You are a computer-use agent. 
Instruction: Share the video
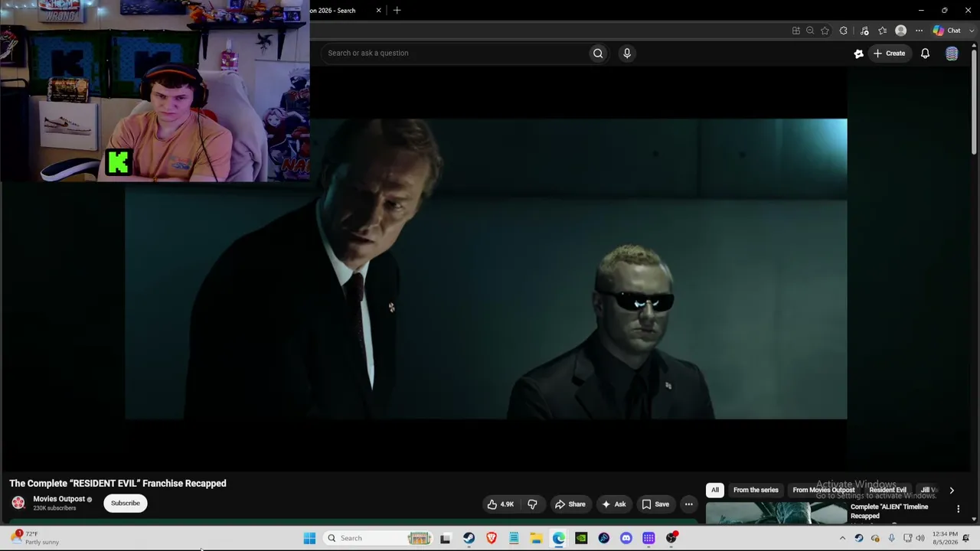pyautogui.click(x=570, y=504)
